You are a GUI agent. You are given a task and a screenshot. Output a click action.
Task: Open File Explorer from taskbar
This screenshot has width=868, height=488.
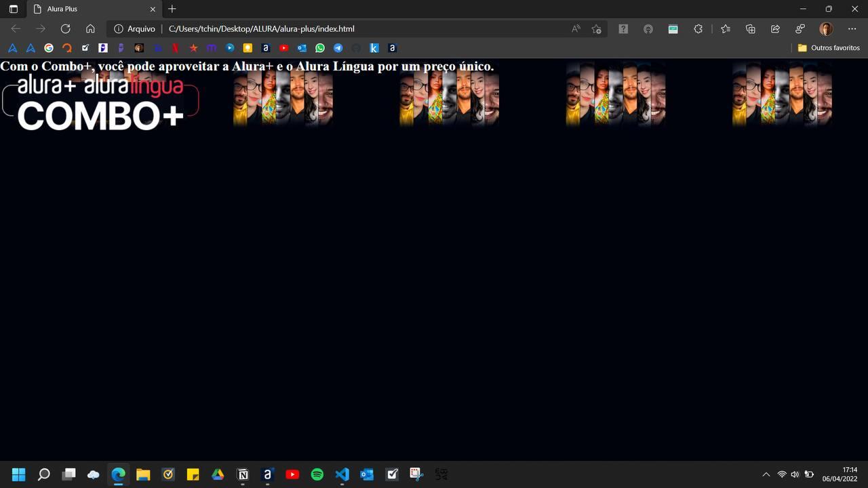point(143,474)
